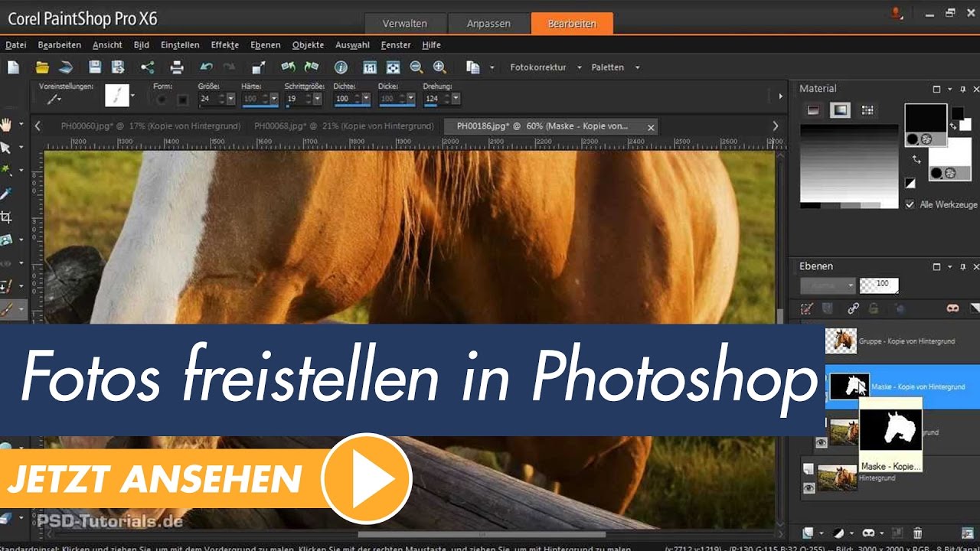Toggle visibility eye of the Kopie von Hintergrund layer
The height and width of the screenshot is (551, 980).
[x=822, y=442]
